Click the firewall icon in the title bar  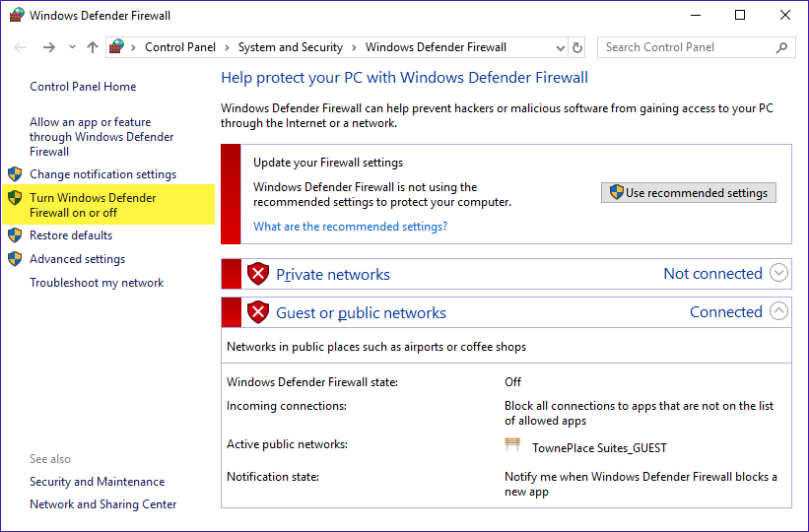click(17, 15)
